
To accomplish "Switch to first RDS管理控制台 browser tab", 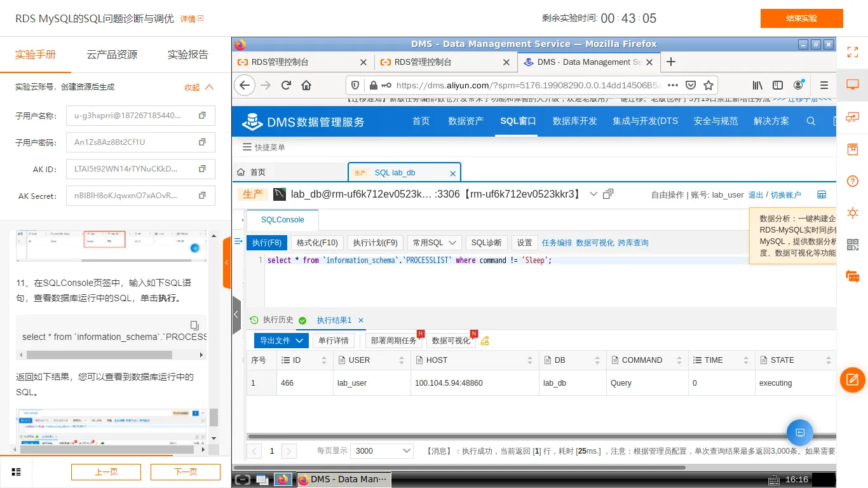I will click(x=302, y=62).
